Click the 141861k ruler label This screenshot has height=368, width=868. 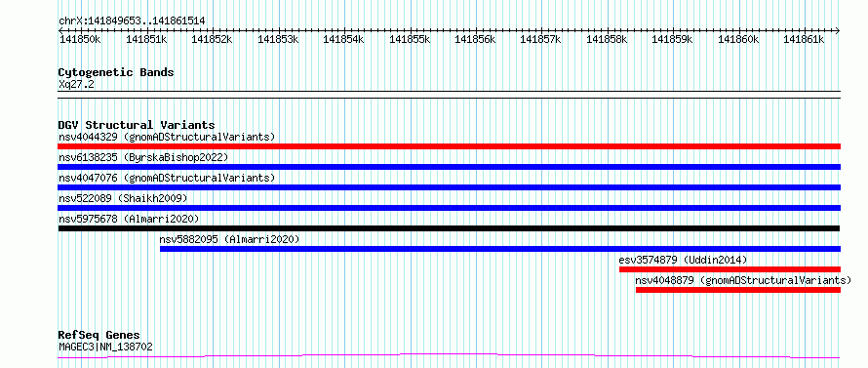tap(805, 39)
